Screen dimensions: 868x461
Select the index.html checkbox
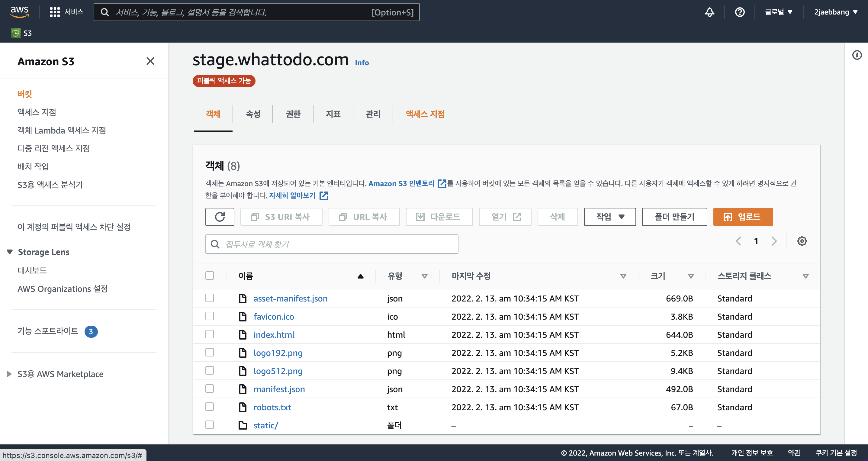210,334
